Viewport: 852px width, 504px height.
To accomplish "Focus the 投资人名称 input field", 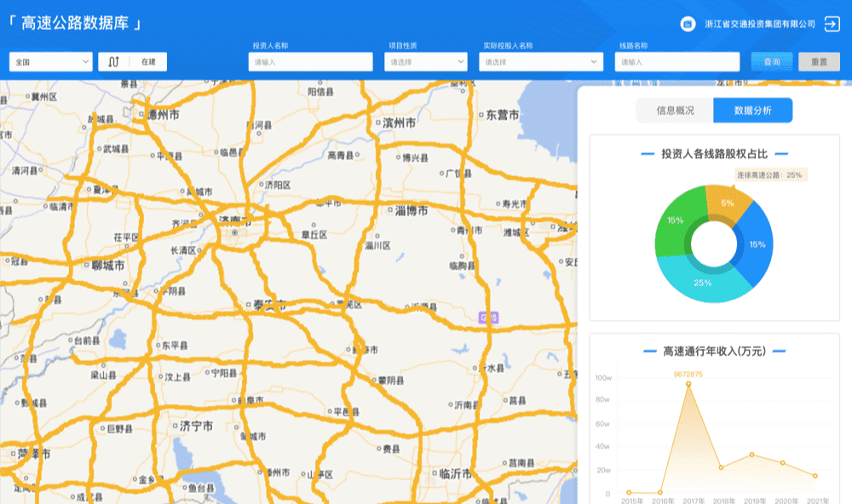I will [311, 61].
